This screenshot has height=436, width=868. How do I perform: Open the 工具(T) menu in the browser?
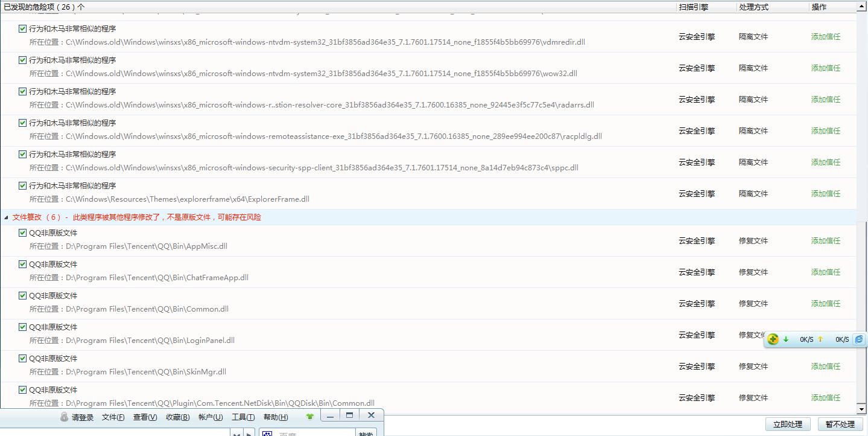pyautogui.click(x=243, y=417)
